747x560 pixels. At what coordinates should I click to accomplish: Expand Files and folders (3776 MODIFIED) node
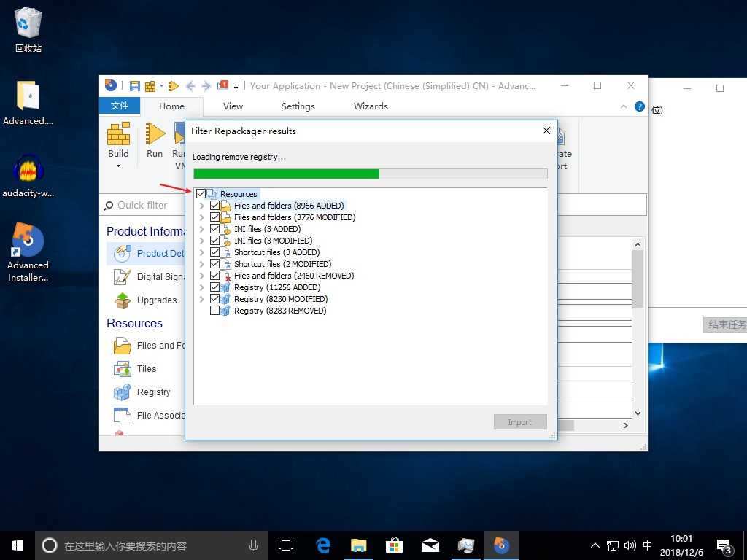coord(202,217)
